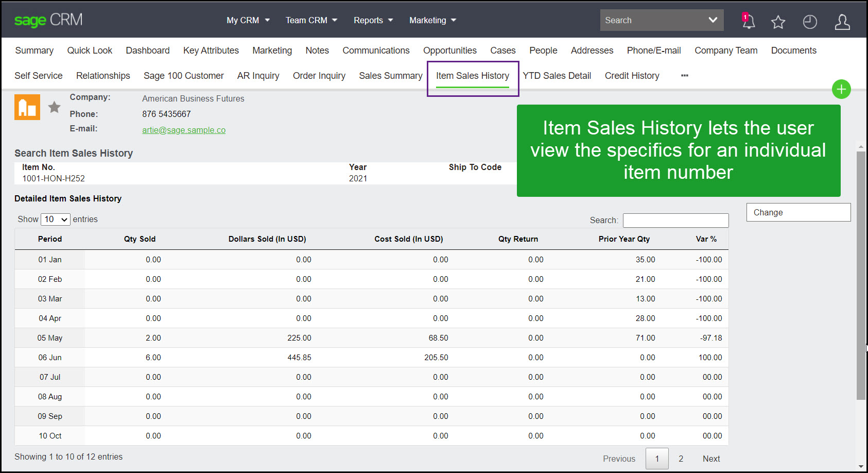868x473 pixels.
Task: Switch to the Credit History tab
Action: pos(632,75)
